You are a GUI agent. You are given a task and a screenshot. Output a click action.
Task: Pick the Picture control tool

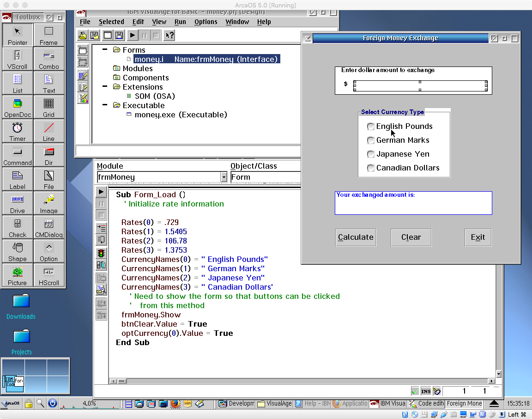pyautogui.click(x=18, y=276)
